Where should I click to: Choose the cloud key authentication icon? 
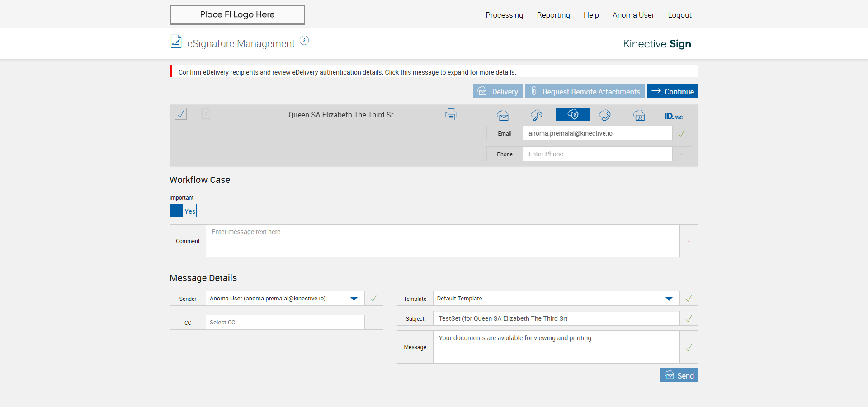coord(537,115)
